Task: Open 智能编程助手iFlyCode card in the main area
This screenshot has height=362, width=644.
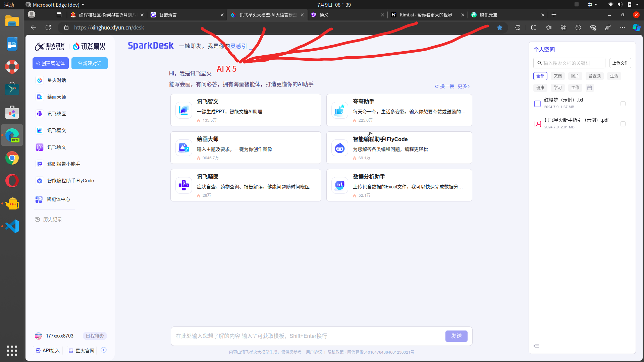Action: 399,147
